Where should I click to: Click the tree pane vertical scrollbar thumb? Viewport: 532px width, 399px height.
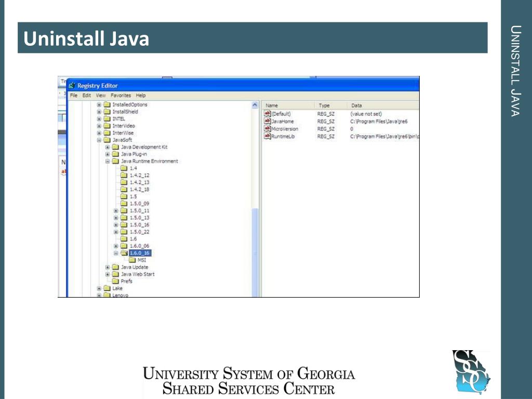tap(255, 252)
